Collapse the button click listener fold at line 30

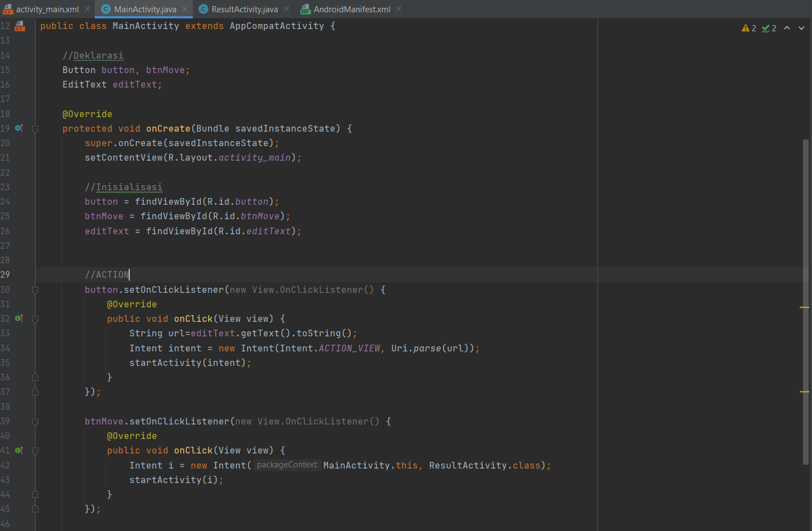tap(35, 289)
